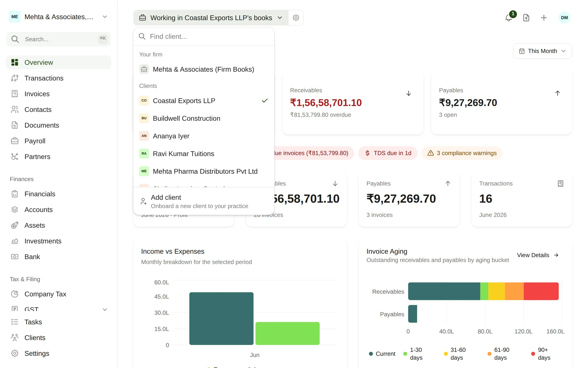Select Coastal Exports LLP client

tap(204, 101)
